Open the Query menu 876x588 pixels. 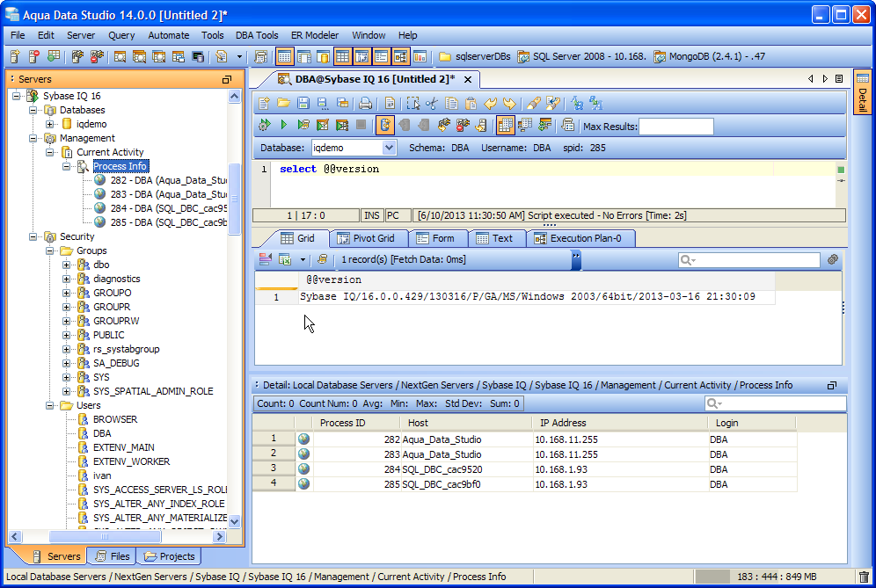coord(121,35)
